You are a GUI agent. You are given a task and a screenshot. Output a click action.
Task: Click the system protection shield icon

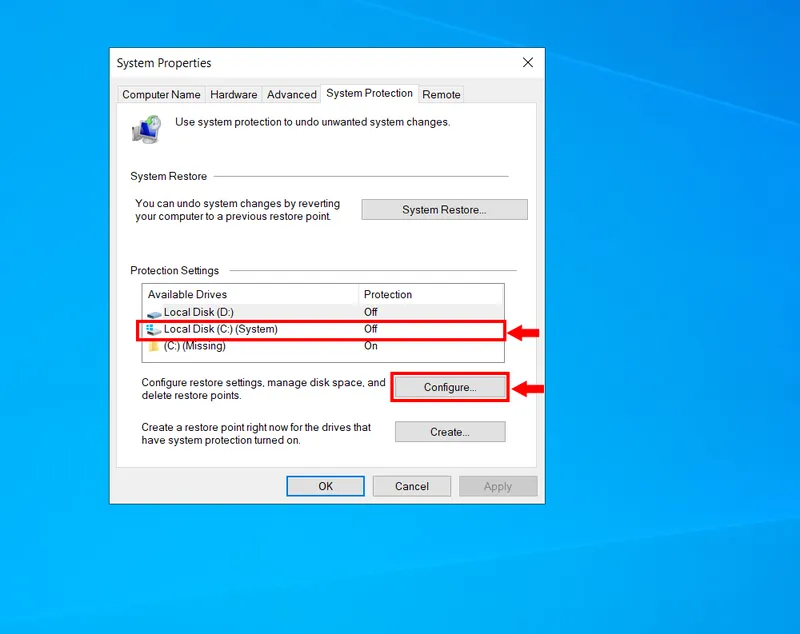coord(146,128)
